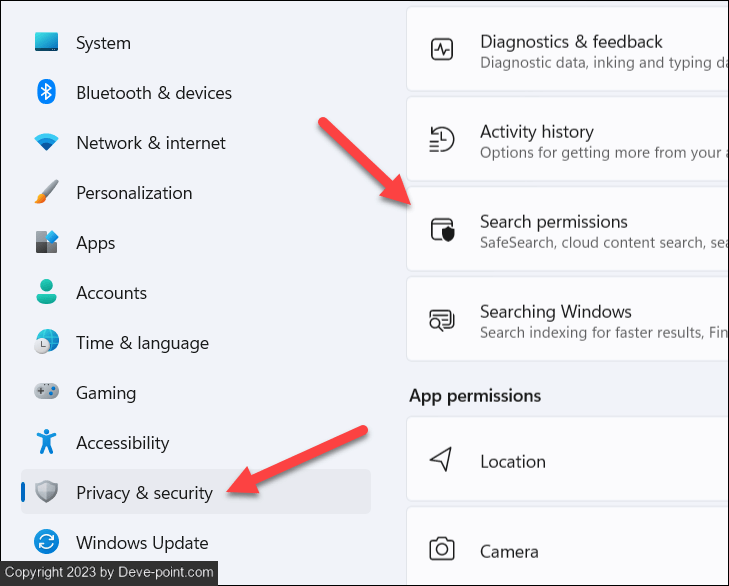Screen dimensions: 729x586
Task: Click the System monitor icon
Action: coord(47,43)
